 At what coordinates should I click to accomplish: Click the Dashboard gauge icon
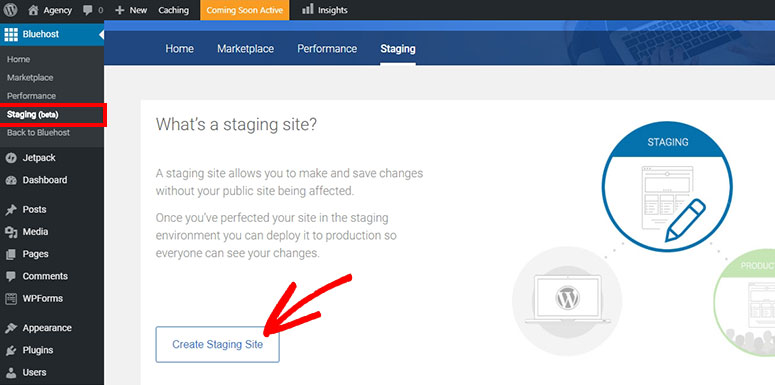pos(11,180)
